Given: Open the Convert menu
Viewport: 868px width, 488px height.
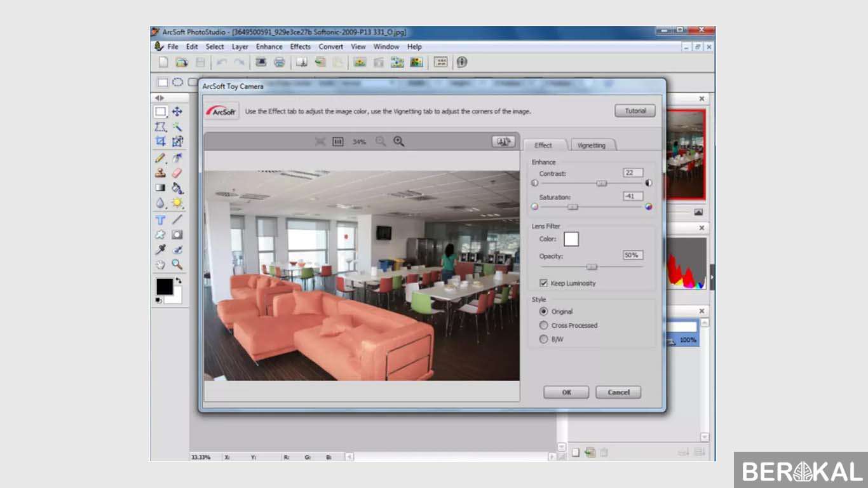Looking at the screenshot, I should 331,46.
